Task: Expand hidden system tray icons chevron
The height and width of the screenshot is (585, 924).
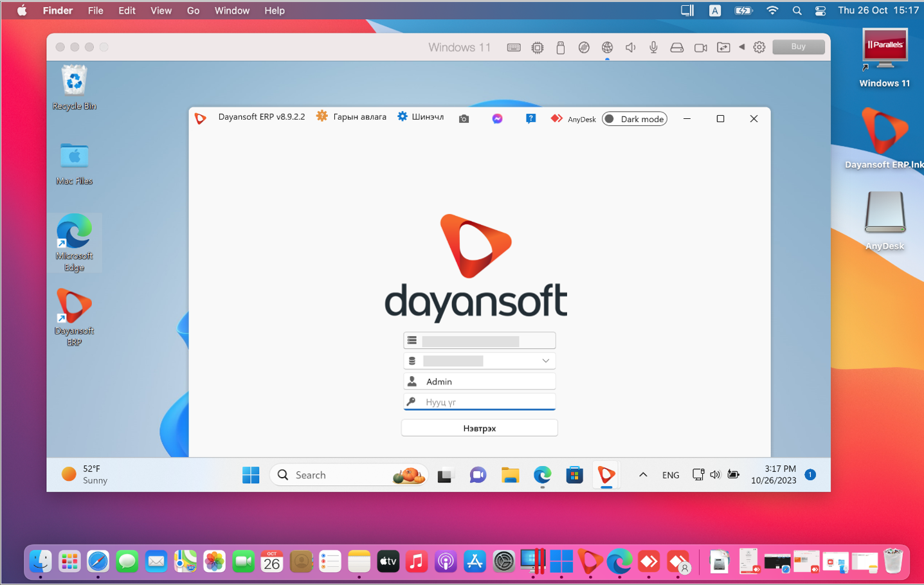Action: pyautogui.click(x=643, y=474)
